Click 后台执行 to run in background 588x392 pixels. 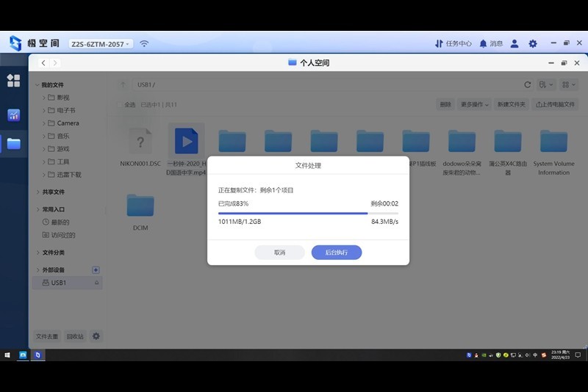click(x=337, y=252)
